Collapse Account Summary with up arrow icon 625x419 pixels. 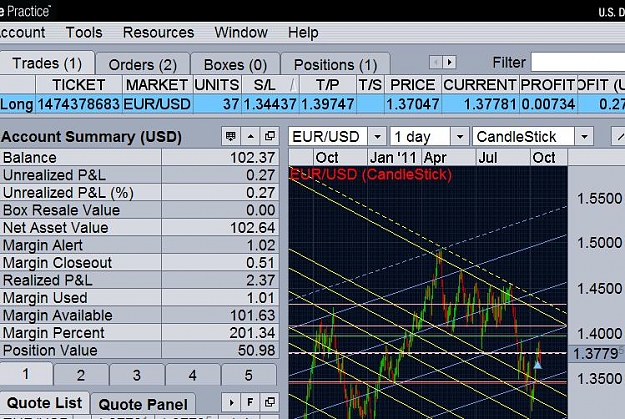[250, 136]
